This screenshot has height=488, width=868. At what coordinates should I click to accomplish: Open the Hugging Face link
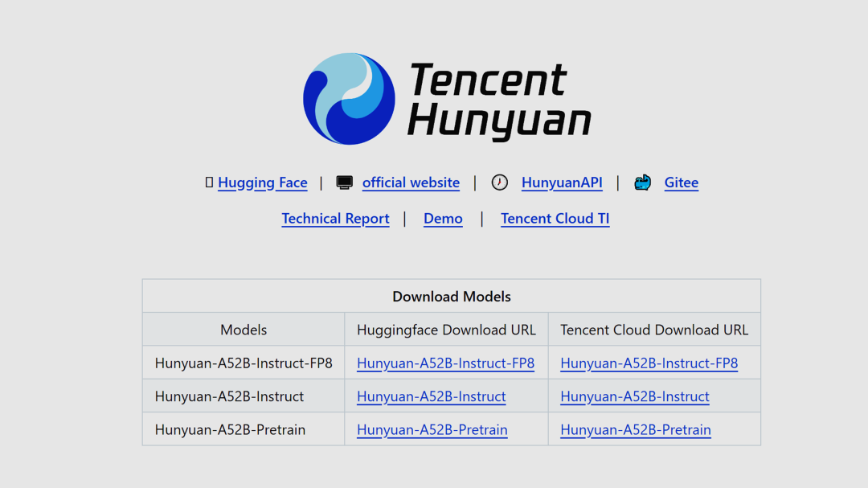click(262, 182)
